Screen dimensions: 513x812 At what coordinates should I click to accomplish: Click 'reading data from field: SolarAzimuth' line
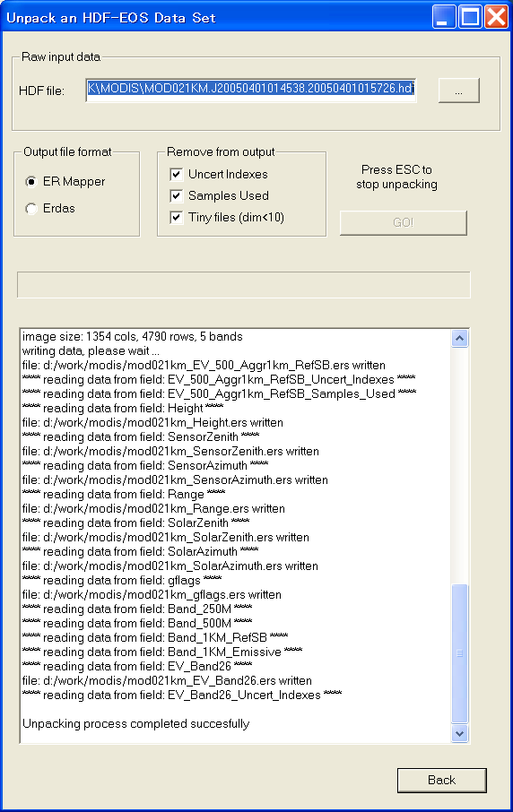point(141,551)
